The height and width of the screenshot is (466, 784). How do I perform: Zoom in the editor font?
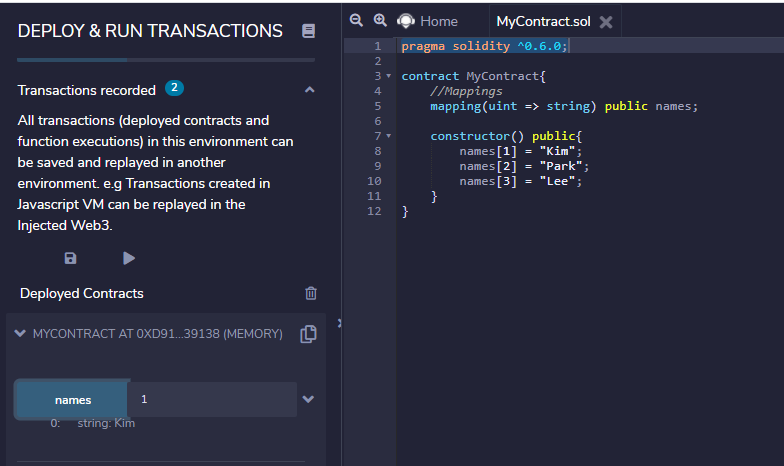click(380, 20)
